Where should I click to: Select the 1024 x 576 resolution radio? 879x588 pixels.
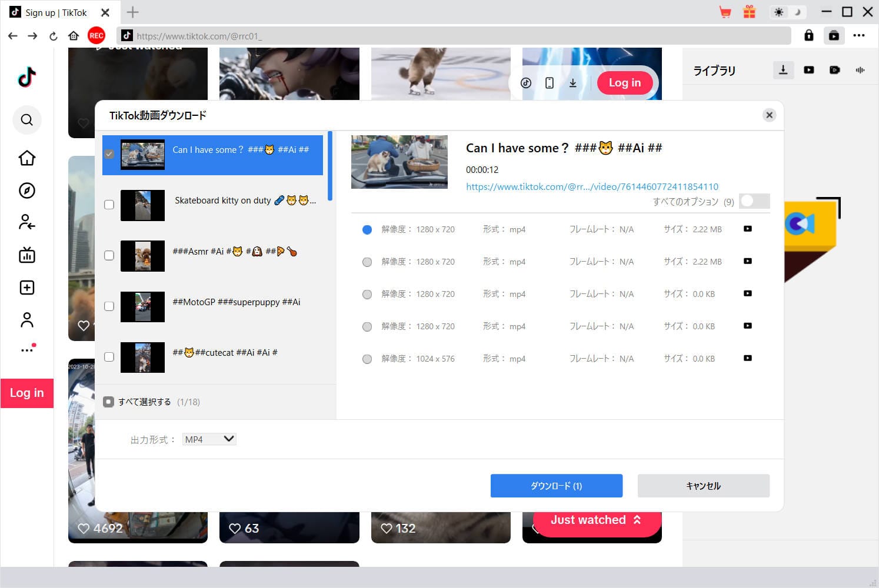tap(367, 359)
